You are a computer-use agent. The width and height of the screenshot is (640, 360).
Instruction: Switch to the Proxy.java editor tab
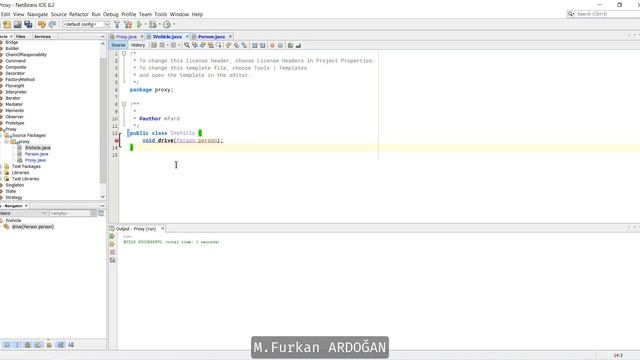pos(126,37)
